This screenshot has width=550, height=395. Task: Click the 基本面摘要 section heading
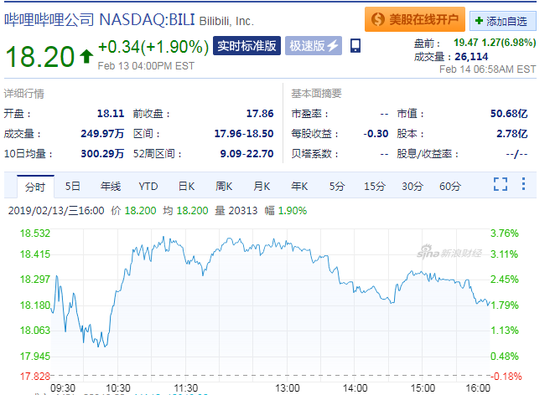[x=316, y=93]
